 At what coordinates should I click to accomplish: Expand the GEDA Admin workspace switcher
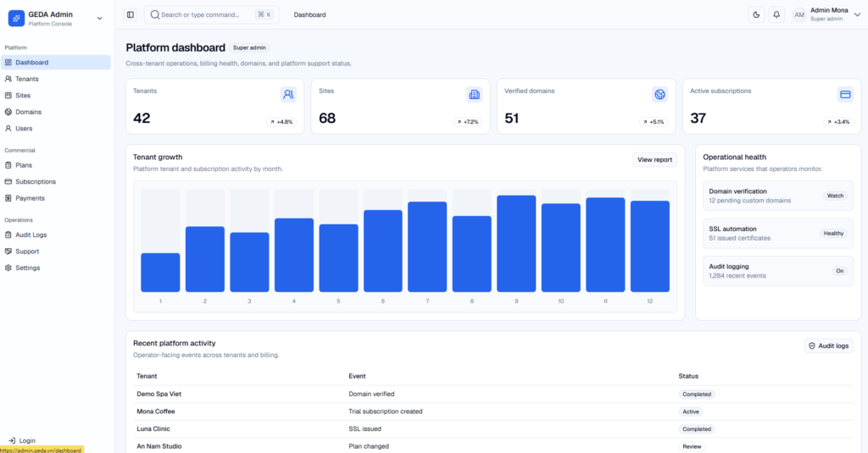100,19
